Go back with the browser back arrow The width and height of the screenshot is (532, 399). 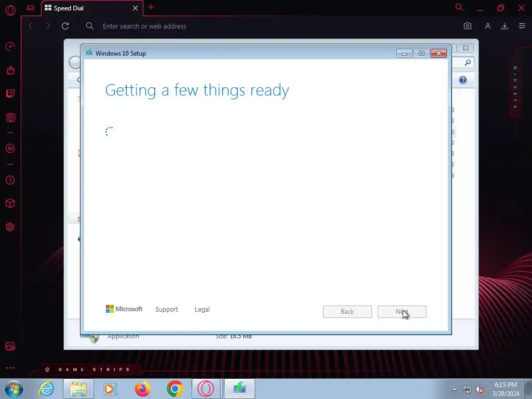click(31, 26)
